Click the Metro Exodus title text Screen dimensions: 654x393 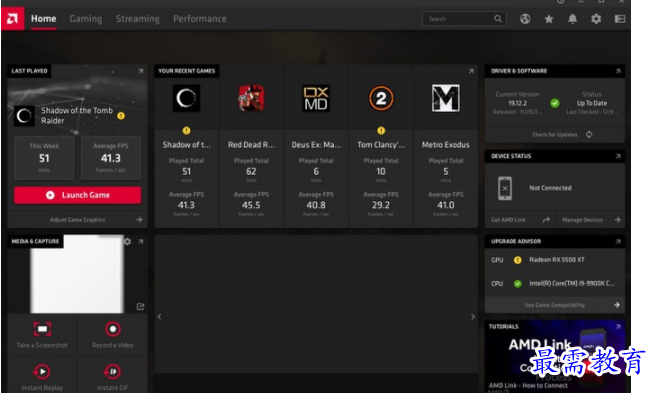click(446, 145)
